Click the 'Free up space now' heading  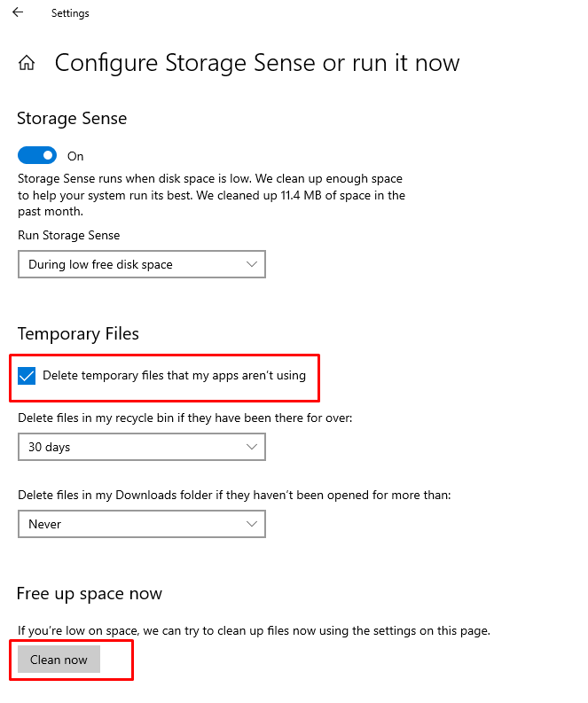click(90, 593)
